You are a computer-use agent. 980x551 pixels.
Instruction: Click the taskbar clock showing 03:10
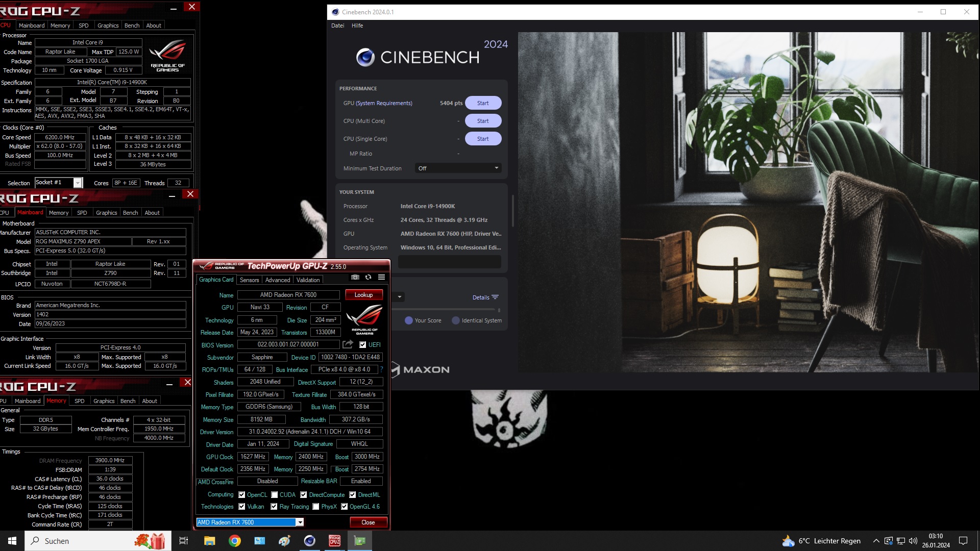tap(936, 541)
